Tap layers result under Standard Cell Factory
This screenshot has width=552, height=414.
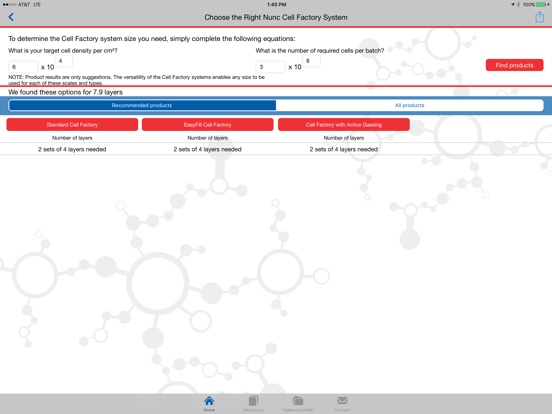72,149
